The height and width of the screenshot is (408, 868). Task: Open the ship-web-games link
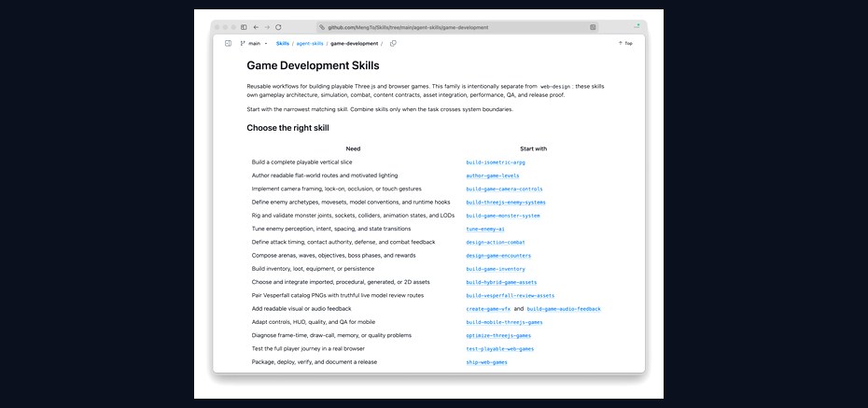[x=486, y=362]
